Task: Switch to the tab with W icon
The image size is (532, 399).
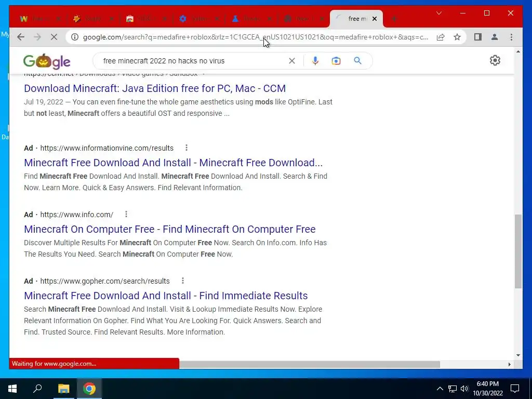Action: [40, 19]
